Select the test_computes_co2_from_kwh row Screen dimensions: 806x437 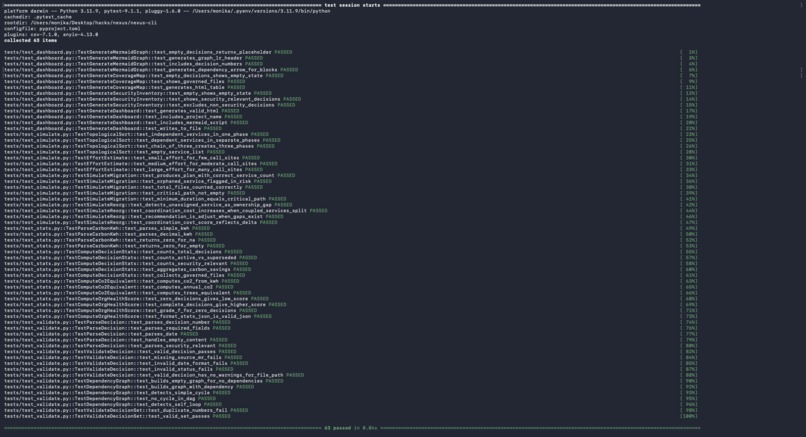coord(121,281)
